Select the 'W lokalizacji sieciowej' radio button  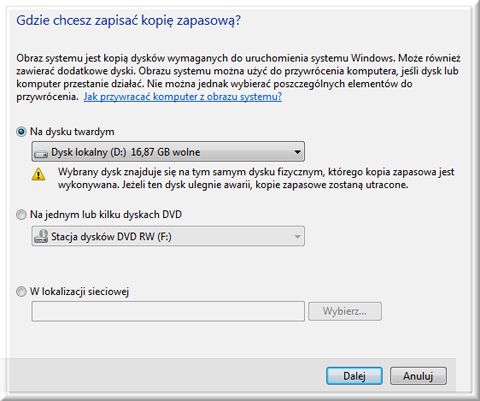tap(21, 292)
